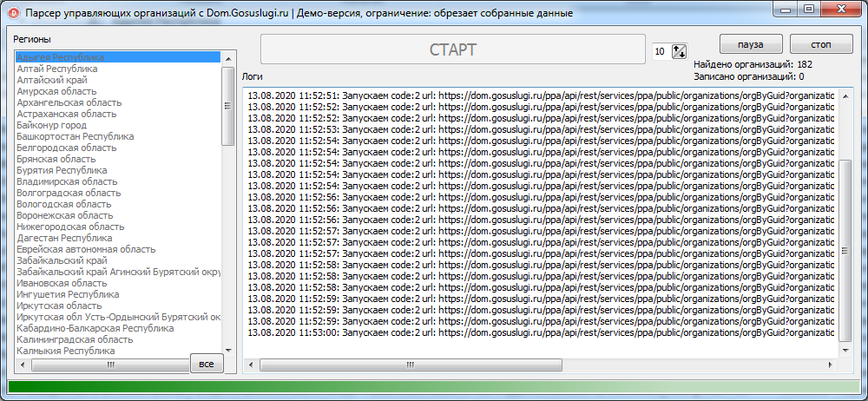Click the пауза button
868x401 pixels.
point(751,44)
